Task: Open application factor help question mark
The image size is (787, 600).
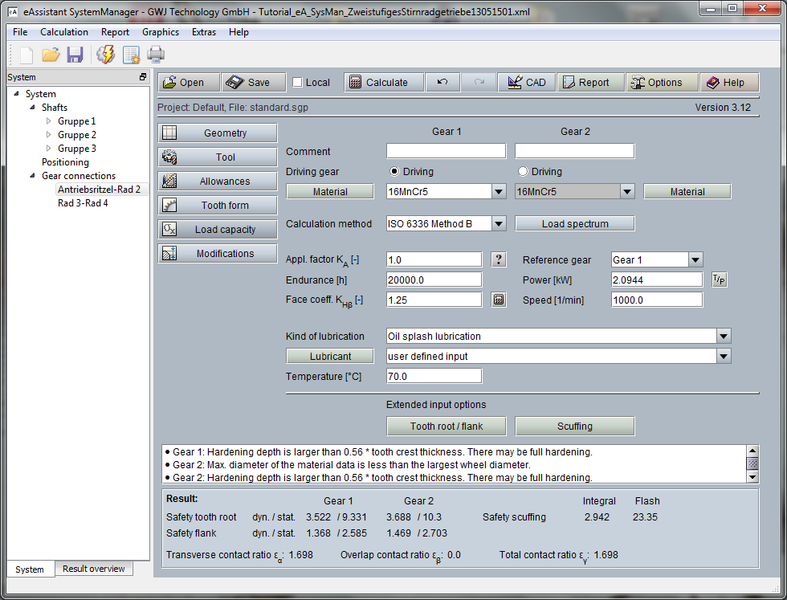Action: [x=499, y=260]
